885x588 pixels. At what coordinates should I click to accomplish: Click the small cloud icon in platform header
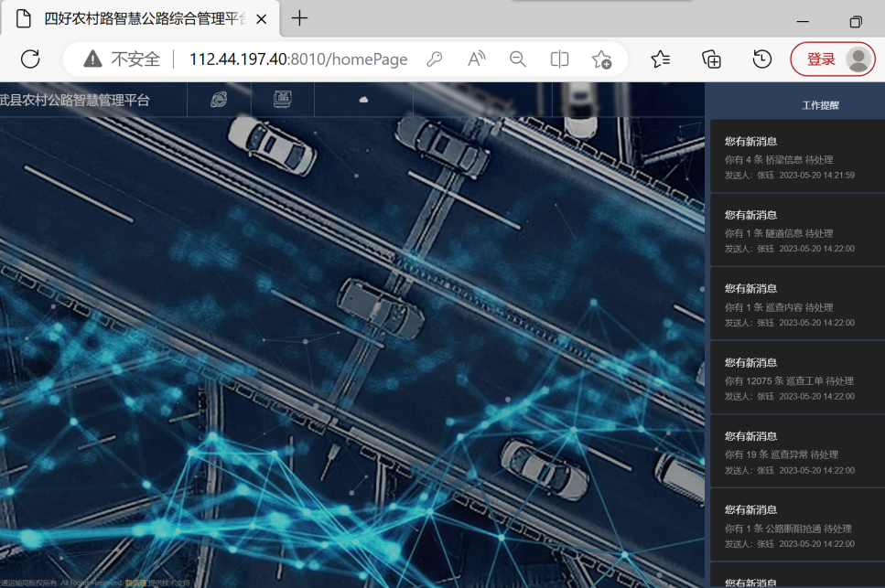point(363,100)
